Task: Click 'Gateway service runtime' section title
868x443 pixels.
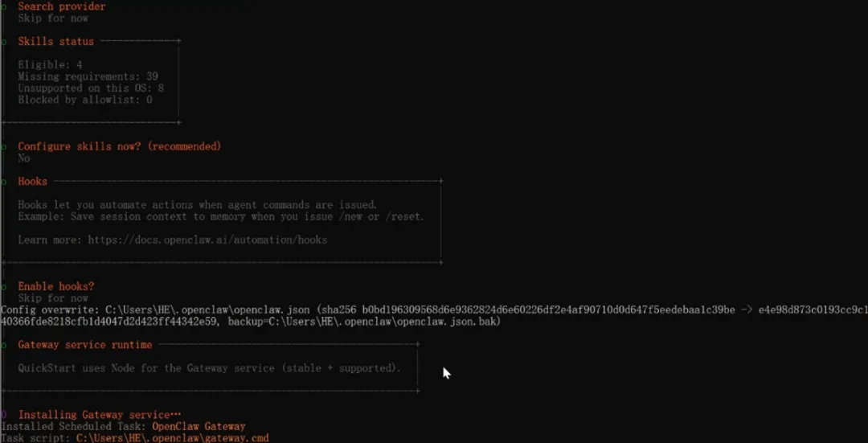Action: click(x=85, y=345)
